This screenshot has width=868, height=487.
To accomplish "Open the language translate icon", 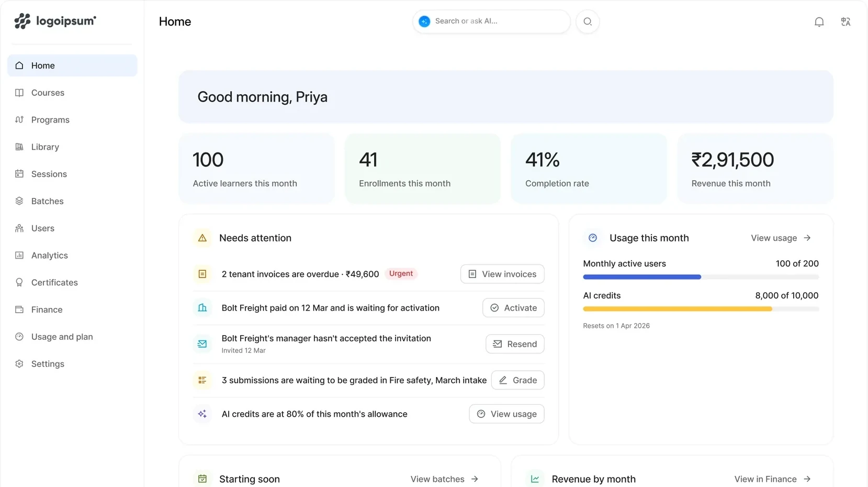I will pyautogui.click(x=846, y=21).
